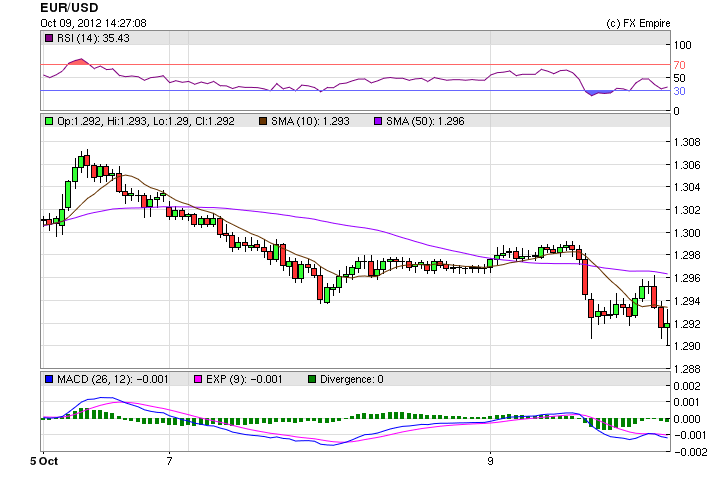Click the 1.296 price axis label
The image size is (710, 487).
(687, 278)
